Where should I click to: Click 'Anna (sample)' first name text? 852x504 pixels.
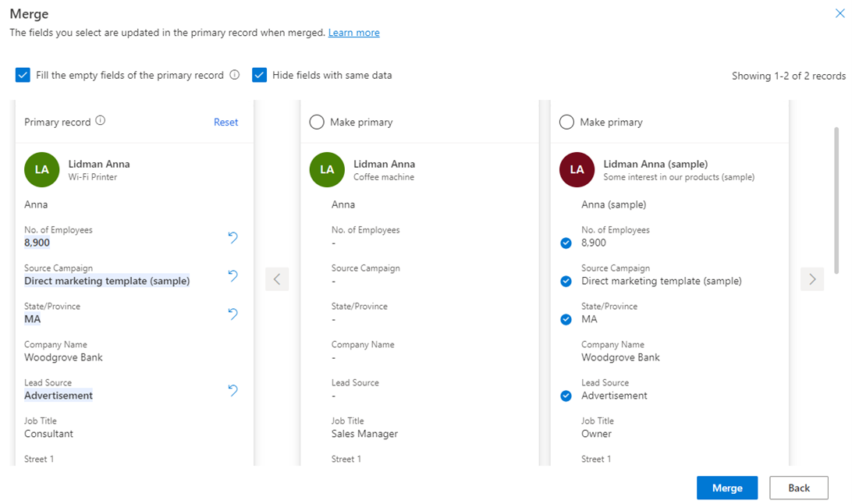coord(613,204)
